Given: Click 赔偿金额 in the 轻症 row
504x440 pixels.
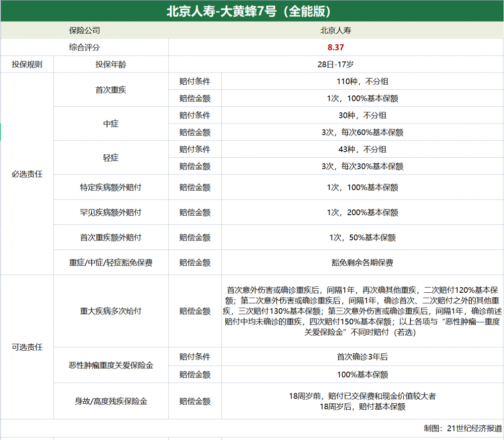Looking at the screenshot, I should pyautogui.click(x=195, y=166).
